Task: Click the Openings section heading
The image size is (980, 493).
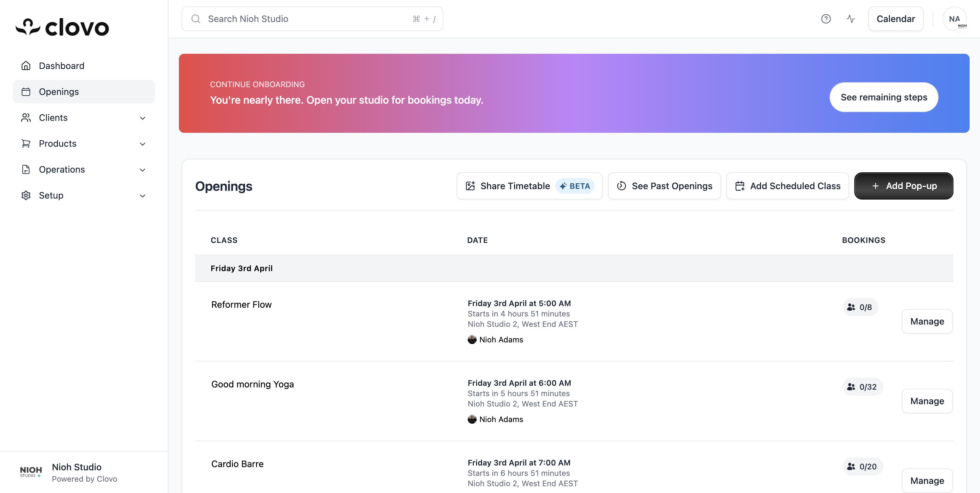Action: [224, 186]
